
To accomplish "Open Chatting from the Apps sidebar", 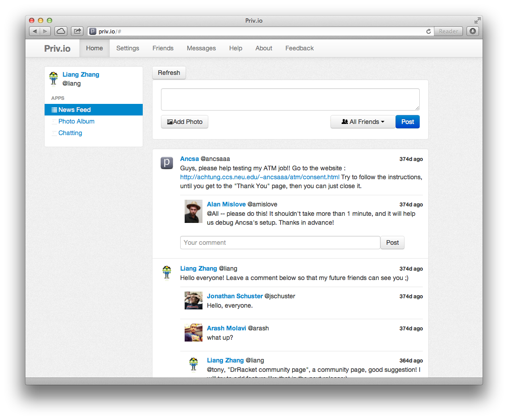I will click(70, 133).
